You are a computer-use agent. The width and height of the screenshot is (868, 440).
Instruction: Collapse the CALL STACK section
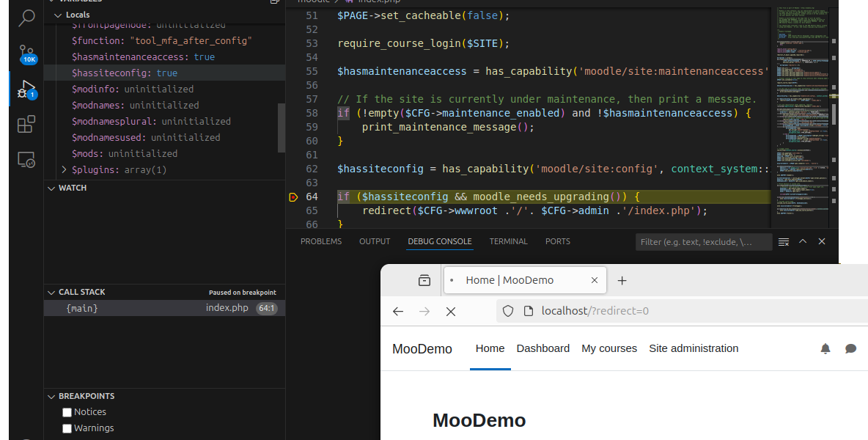click(51, 292)
